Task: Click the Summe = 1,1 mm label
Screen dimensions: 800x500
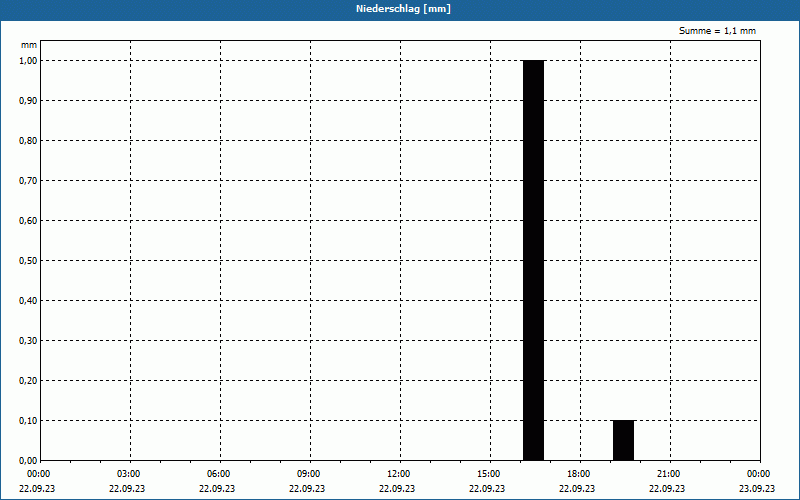Action: point(717,31)
